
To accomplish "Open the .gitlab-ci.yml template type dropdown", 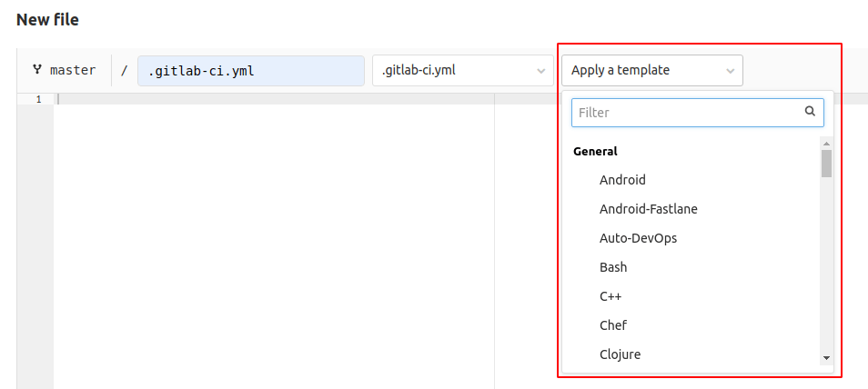I will pyautogui.click(x=462, y=70).
